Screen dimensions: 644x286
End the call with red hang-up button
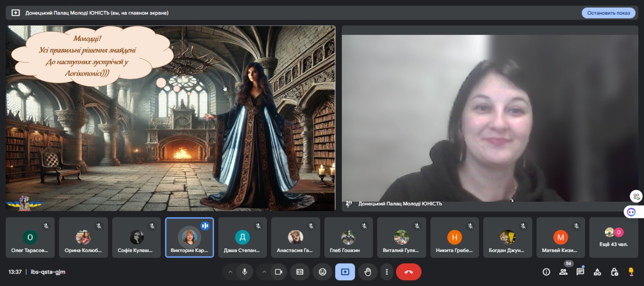409,272
